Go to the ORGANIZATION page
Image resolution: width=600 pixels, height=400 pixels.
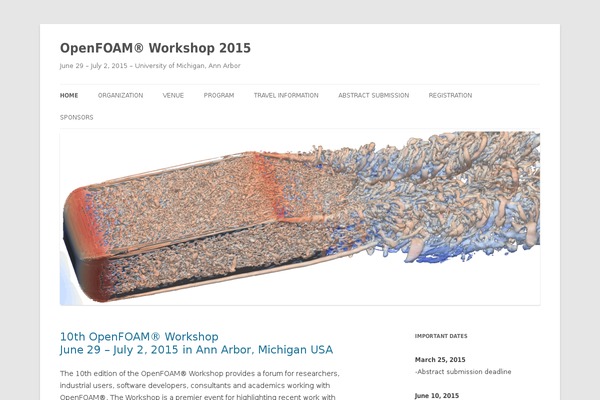pos(120,96)
